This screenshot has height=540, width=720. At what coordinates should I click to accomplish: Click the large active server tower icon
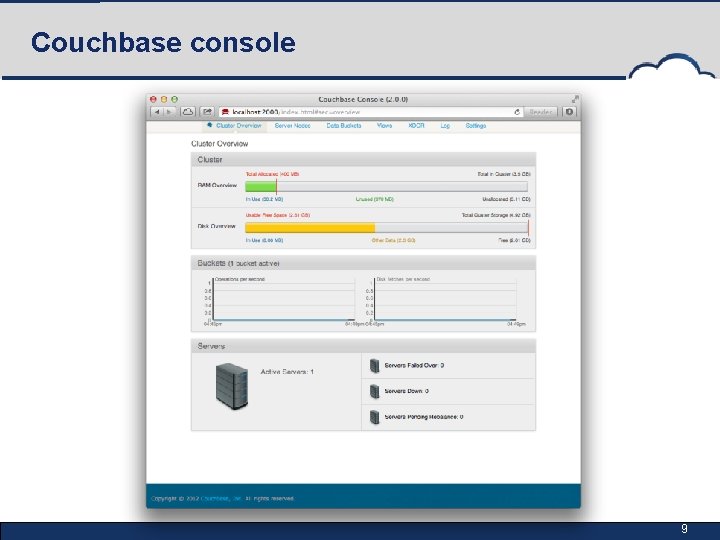pos(232,386)
